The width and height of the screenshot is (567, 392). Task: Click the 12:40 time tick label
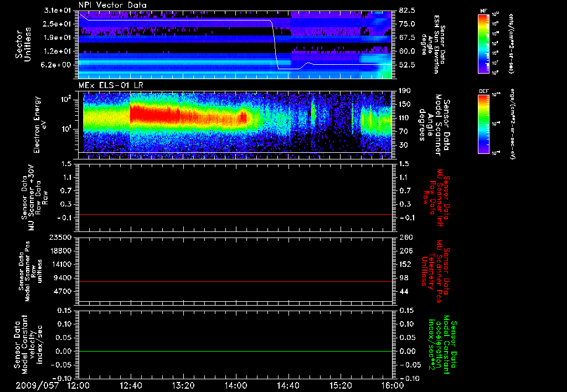(131, 386)
